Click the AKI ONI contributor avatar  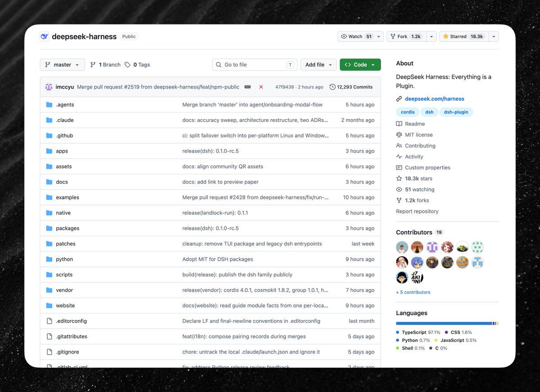(417, 277)
